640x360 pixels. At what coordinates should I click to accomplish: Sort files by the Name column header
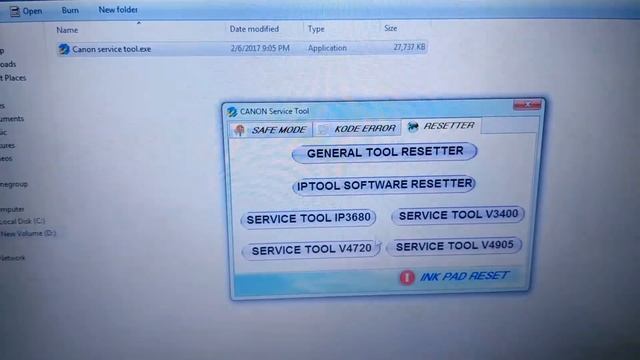(x=67, y=30)
